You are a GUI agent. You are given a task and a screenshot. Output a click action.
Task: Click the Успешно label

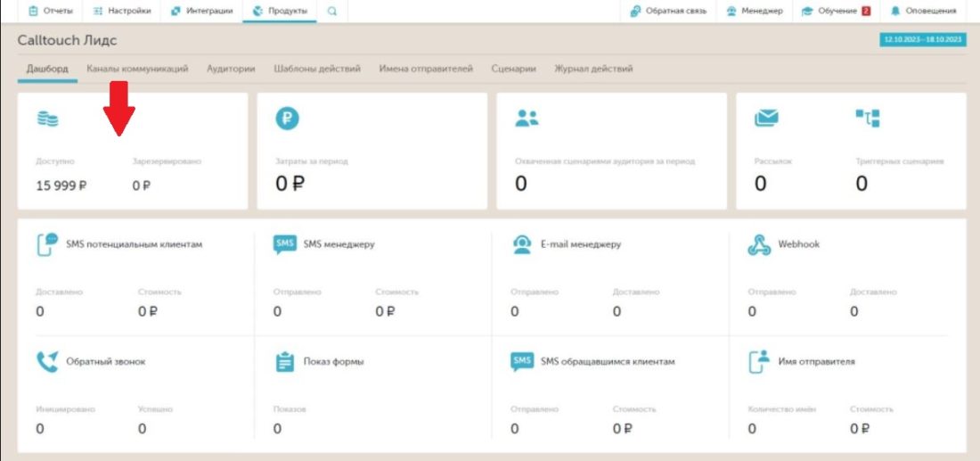(x=155, y=409)
